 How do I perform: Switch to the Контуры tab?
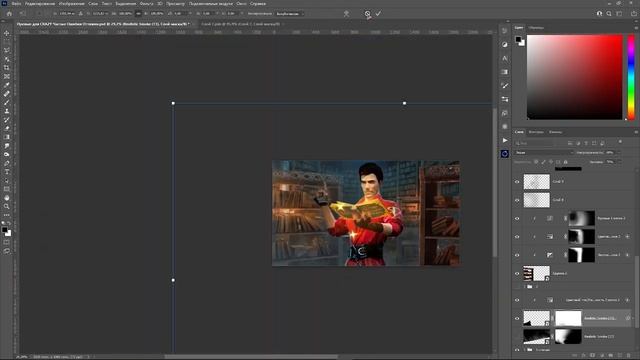tap(536, 132)
